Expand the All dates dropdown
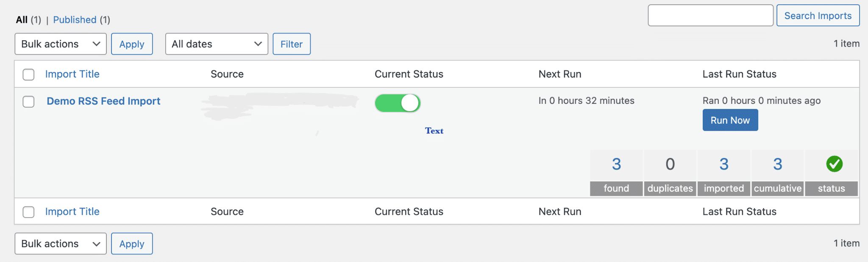868x262 pixels. tap(217, 44)
